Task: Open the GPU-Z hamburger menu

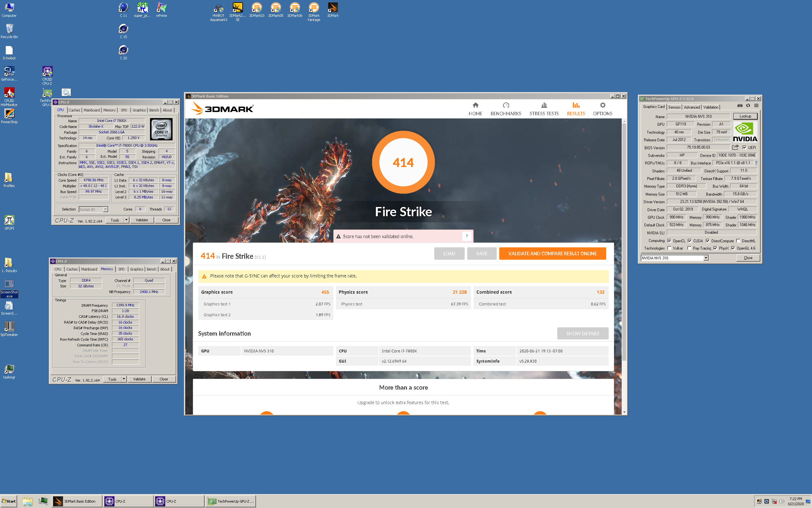Action: pyautogui.click(x=756, y=105)
